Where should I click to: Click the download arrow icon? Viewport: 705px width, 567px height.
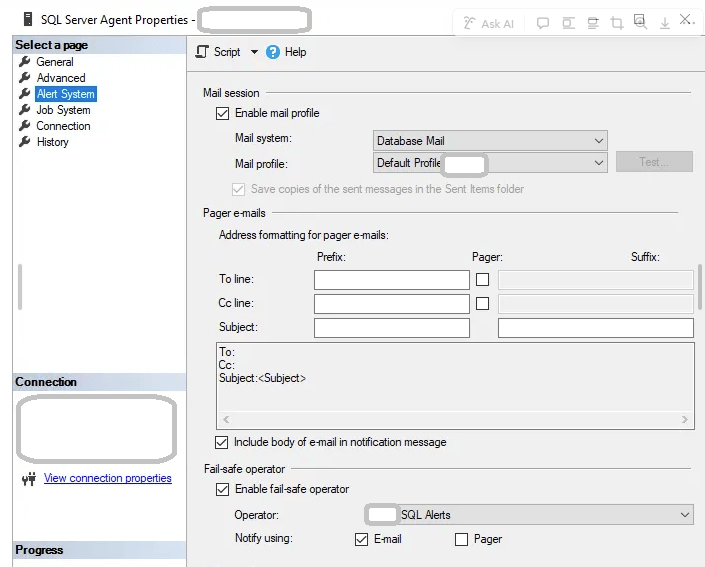tap(664, 23)
